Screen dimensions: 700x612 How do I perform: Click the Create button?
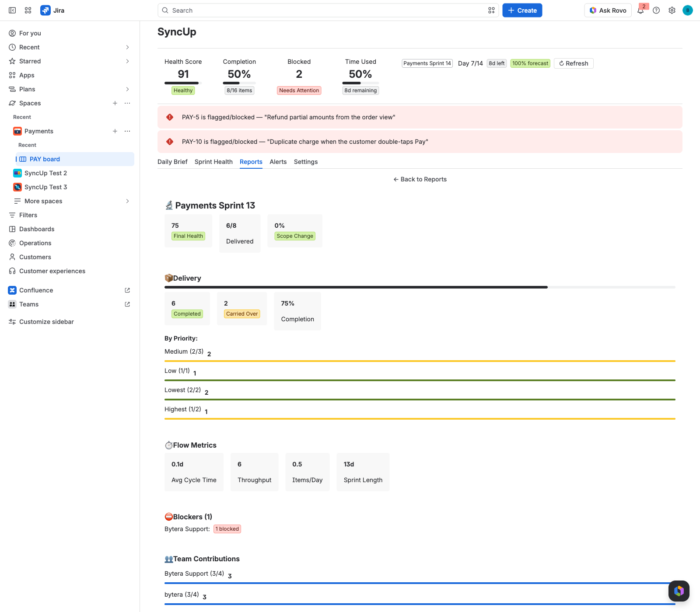pos(522,10)
